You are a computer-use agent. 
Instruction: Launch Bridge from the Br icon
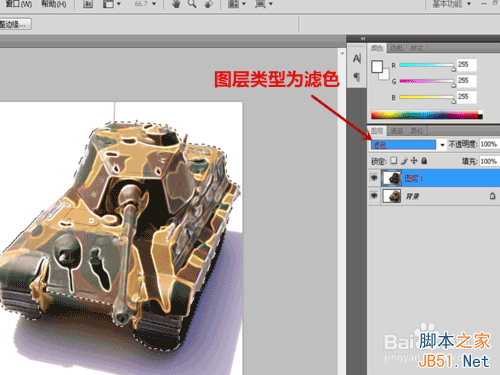[x=88, y=4]
